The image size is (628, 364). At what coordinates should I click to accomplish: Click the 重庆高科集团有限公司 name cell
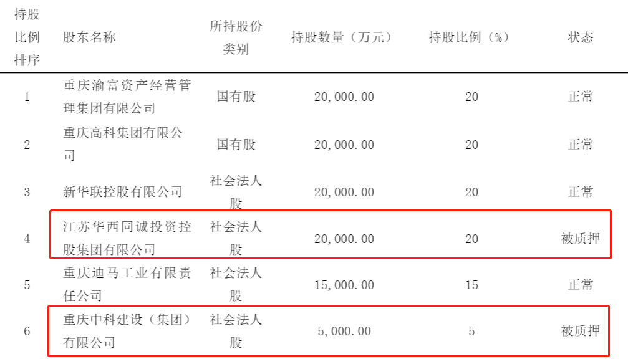click(123, 144)
